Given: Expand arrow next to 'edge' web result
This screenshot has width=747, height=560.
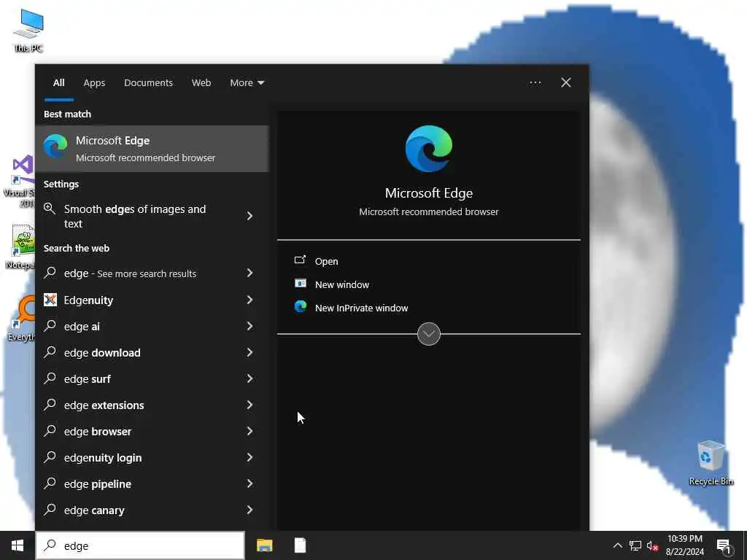Looking at the screenshot, I should coord(249,273).
